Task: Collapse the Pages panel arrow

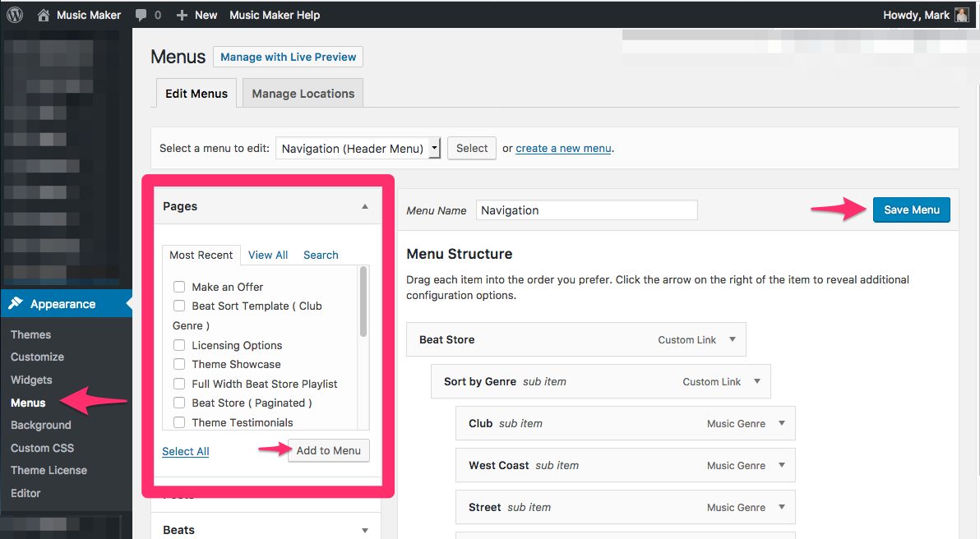Action: click(x=365, y=207)
